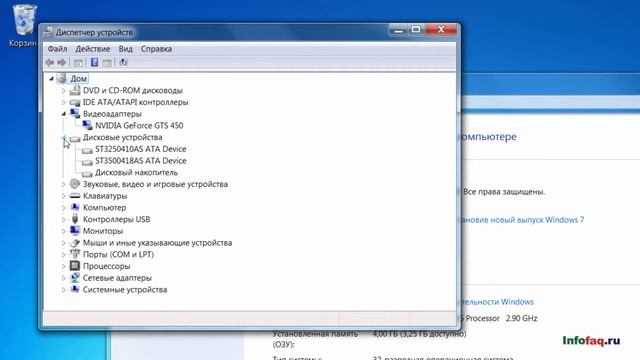Click the Дом computer icon
The width and height of the screenshot is (640, 360).
tap(62, 78)
